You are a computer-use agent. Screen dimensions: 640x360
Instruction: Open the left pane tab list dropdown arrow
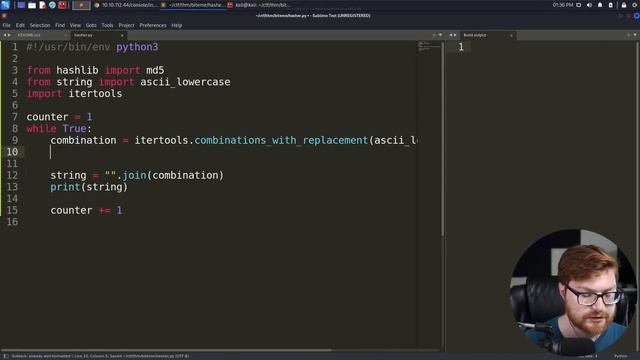[x=440, y=35]
